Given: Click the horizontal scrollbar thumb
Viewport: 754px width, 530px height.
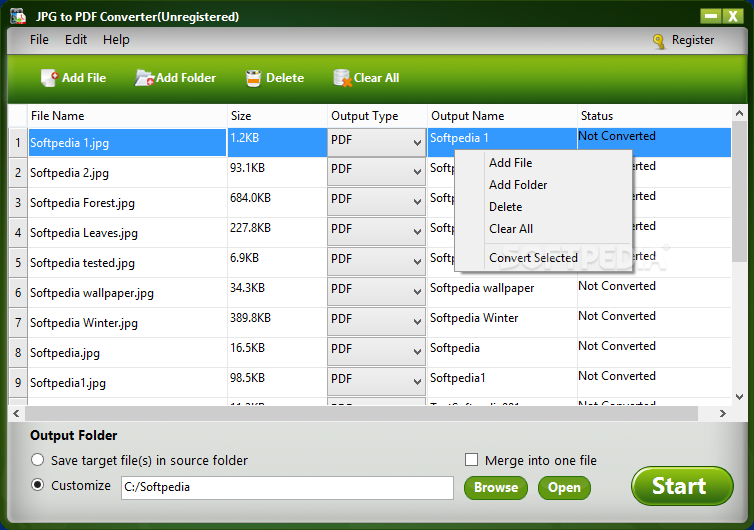Looking at the screenshot, I should (361, 414).
